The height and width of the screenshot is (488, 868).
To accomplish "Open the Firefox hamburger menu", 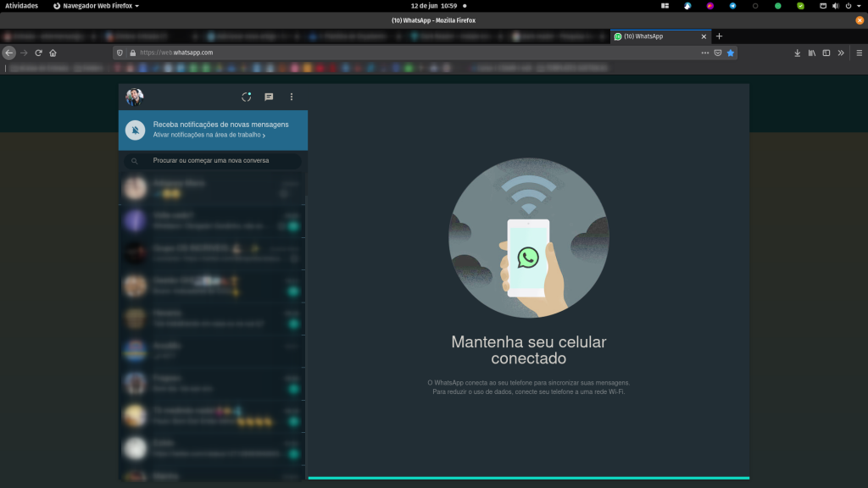I will click(860, 53).
